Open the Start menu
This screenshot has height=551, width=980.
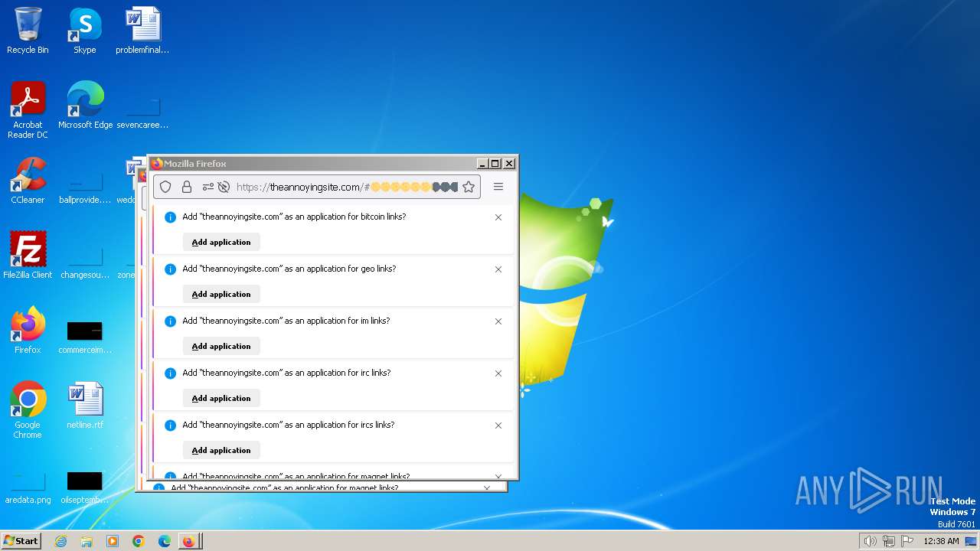(21, 541)
